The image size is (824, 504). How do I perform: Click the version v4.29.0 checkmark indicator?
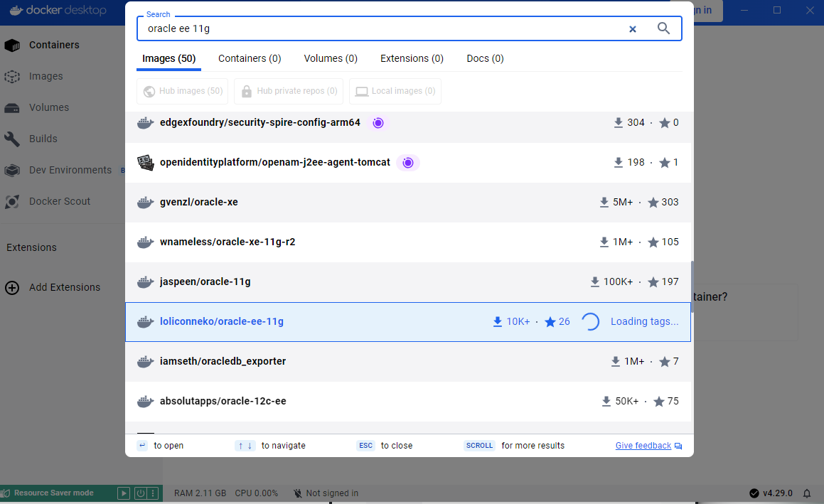(754, 493)
